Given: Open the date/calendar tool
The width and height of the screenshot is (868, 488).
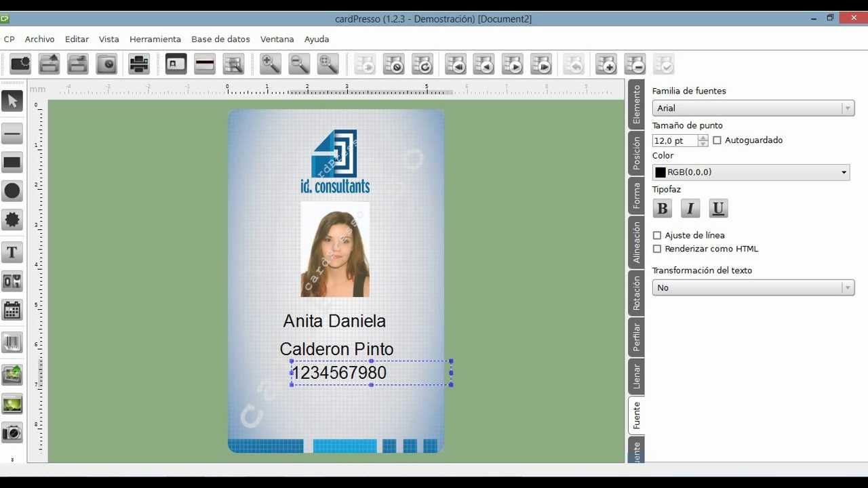Looking at the screenshot, I should pos(12,310).
